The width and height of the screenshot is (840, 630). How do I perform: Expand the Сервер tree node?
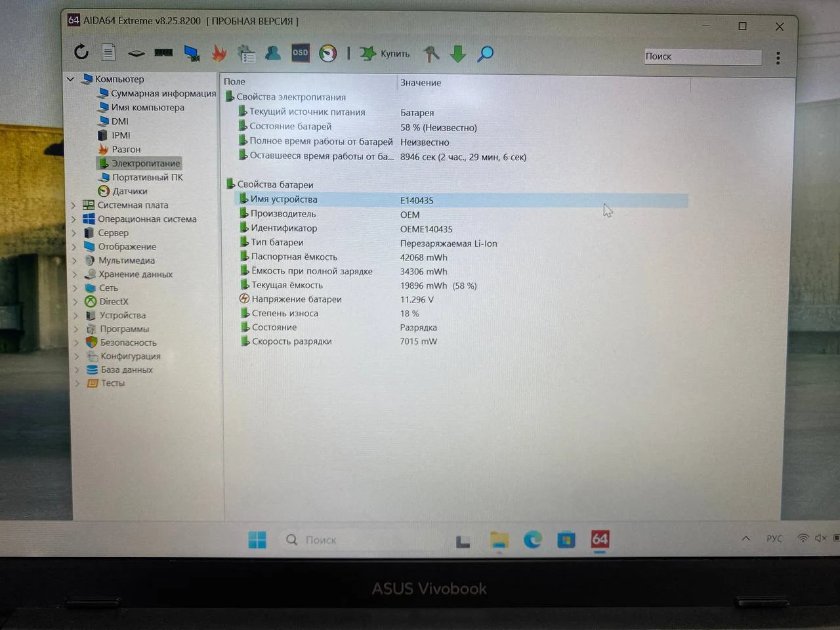coord(74,233)
